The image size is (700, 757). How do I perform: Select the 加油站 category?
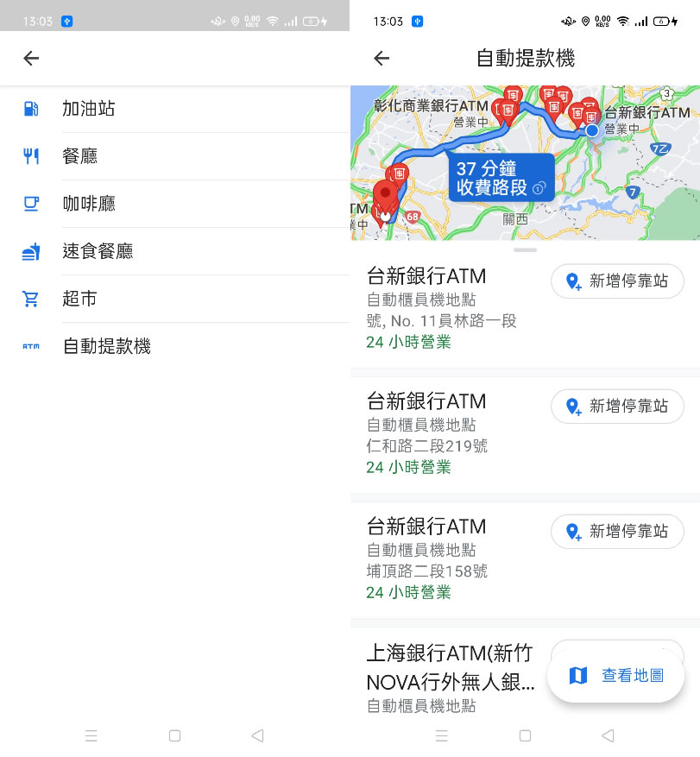[174, 109]
